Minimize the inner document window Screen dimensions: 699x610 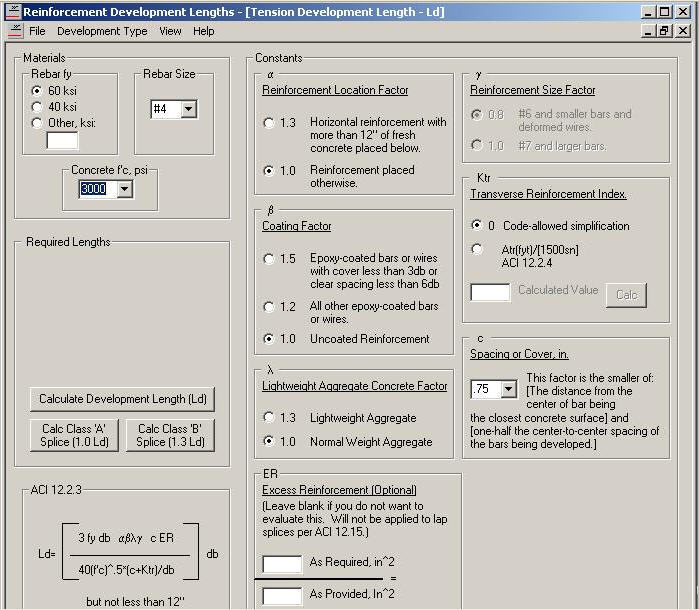648,31
